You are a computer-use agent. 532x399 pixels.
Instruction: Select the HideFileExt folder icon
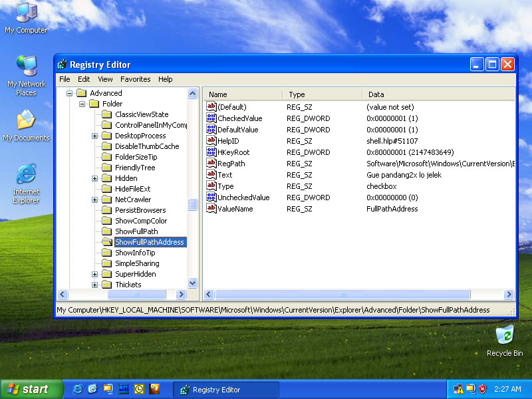(107, 189)
